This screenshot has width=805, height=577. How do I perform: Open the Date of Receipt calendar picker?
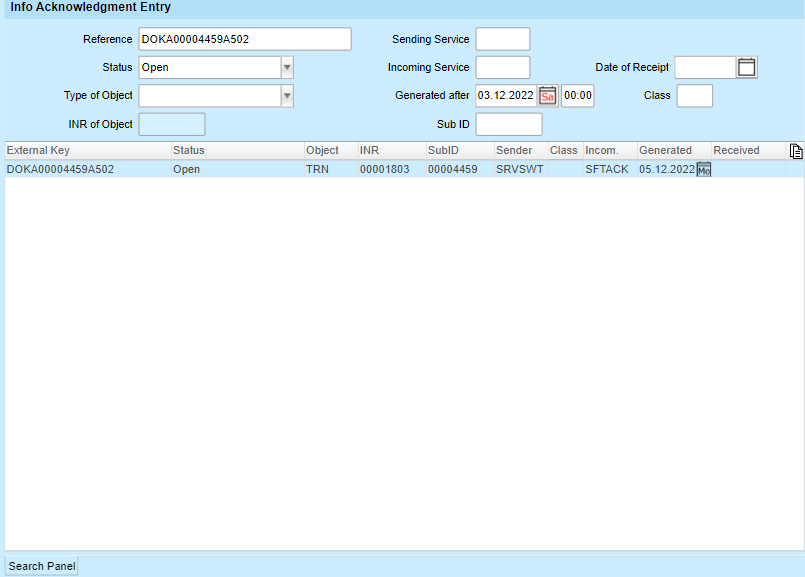(746, 68)
